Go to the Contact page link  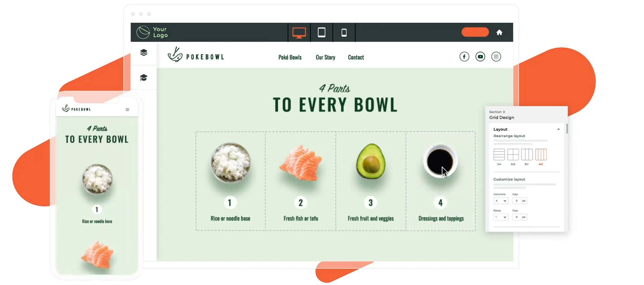point(356,57)
